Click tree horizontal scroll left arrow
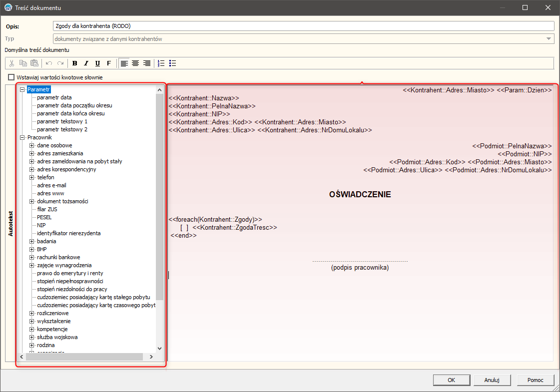Viewport: 560px width, 392px height. coord(22,357)
